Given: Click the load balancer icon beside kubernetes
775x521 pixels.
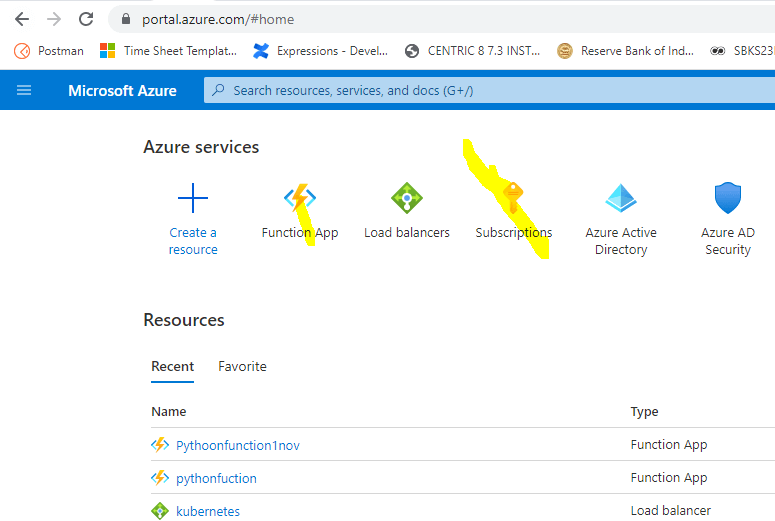Looking at the screenshot, I should point(160,511).
